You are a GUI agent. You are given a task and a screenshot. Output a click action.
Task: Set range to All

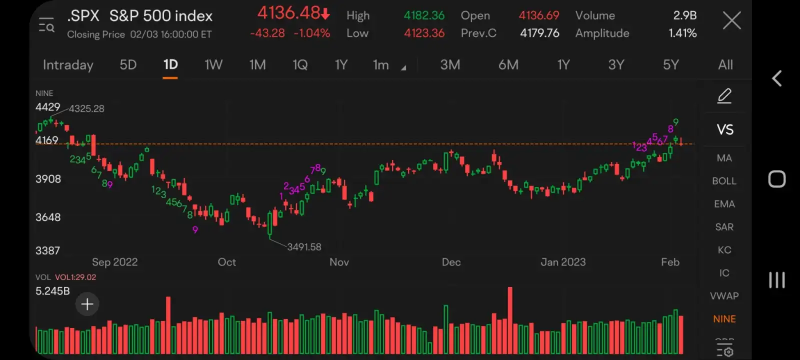click(725, 65)
